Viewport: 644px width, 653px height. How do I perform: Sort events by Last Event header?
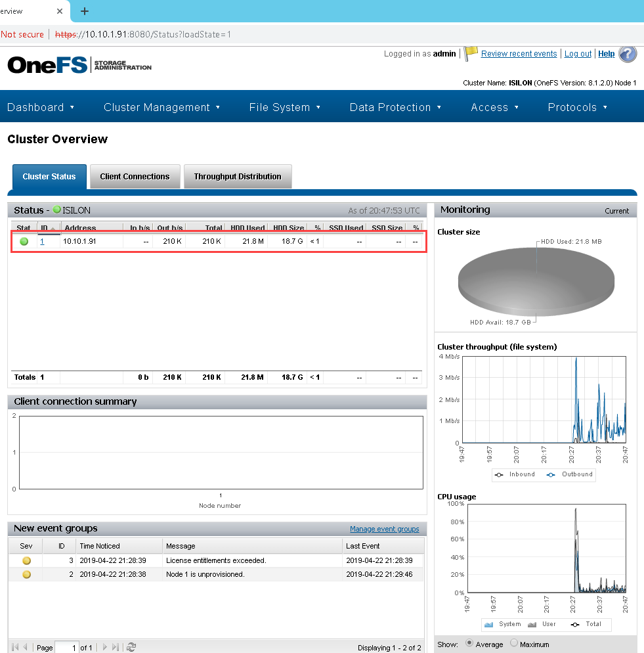click(383, 546)
